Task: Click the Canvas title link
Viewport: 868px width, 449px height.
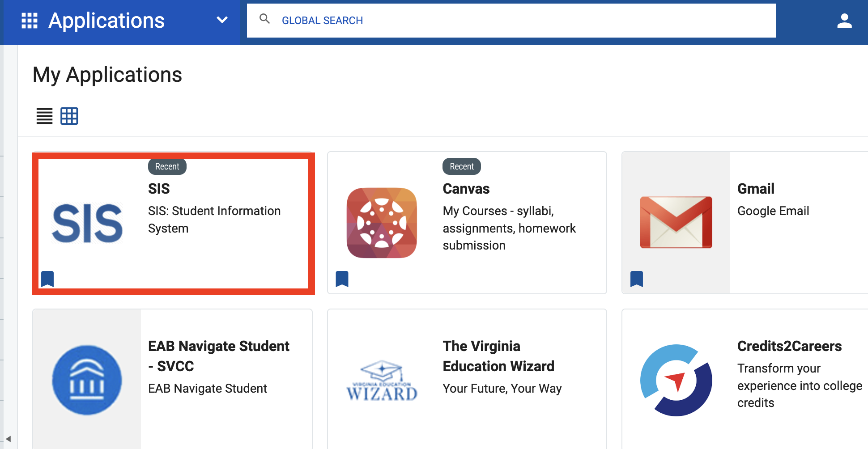Action: 466,189
